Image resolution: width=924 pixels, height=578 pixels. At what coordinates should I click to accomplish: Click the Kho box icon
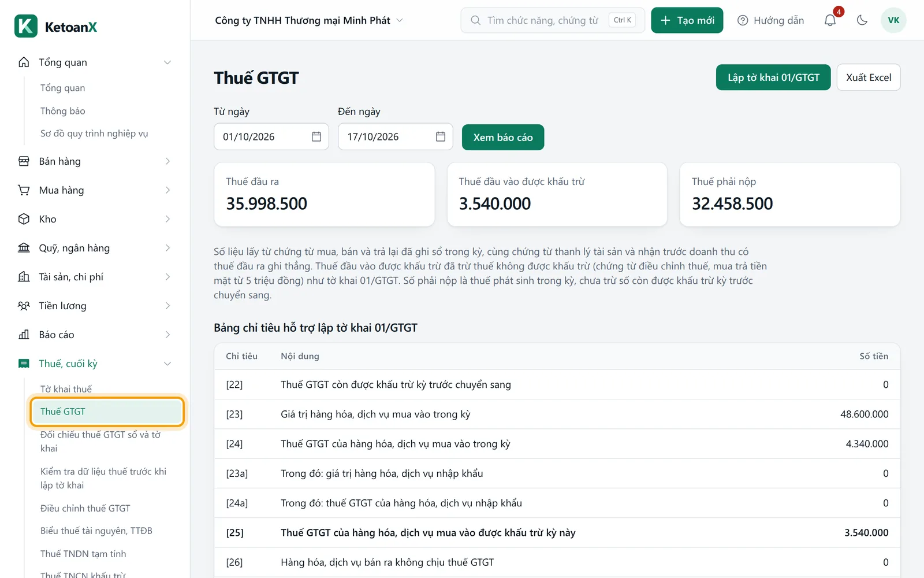24,219
